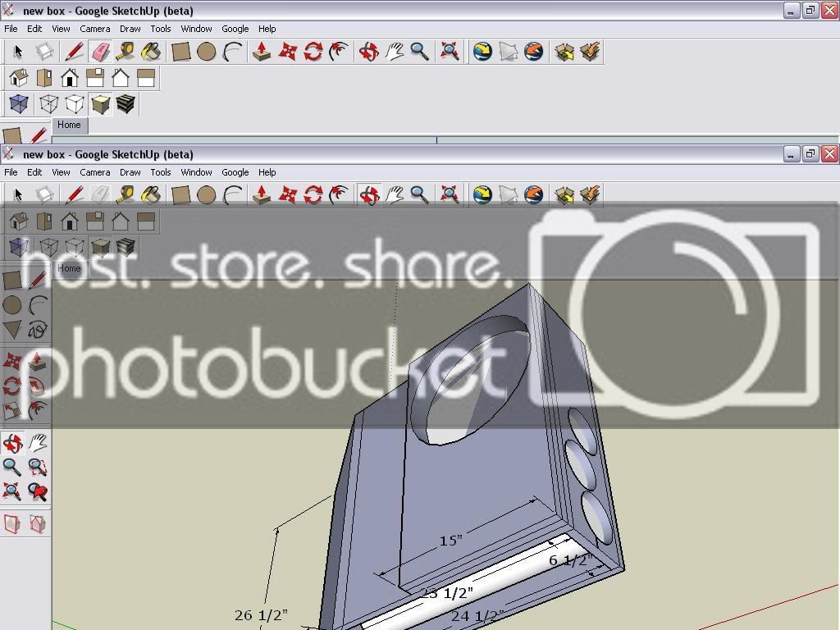Select Scale tool in lower window side toolbar

(x=11, y=410)
